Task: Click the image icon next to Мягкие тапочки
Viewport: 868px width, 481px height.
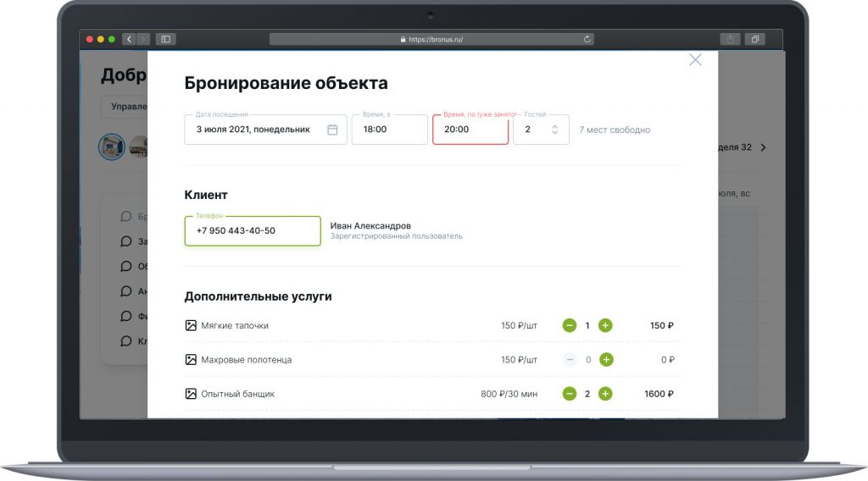Action: pyautogui.click(x=191, y=326)
